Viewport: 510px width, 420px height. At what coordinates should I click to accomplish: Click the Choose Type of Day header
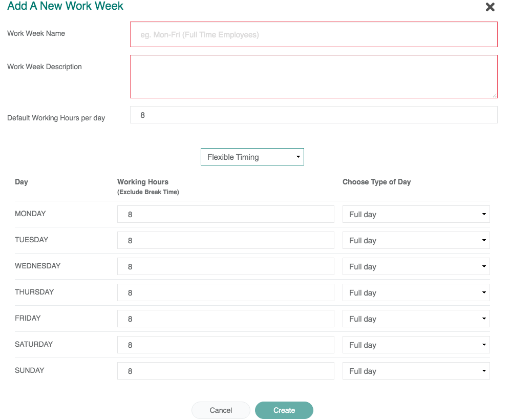click(x=377, y=182)
